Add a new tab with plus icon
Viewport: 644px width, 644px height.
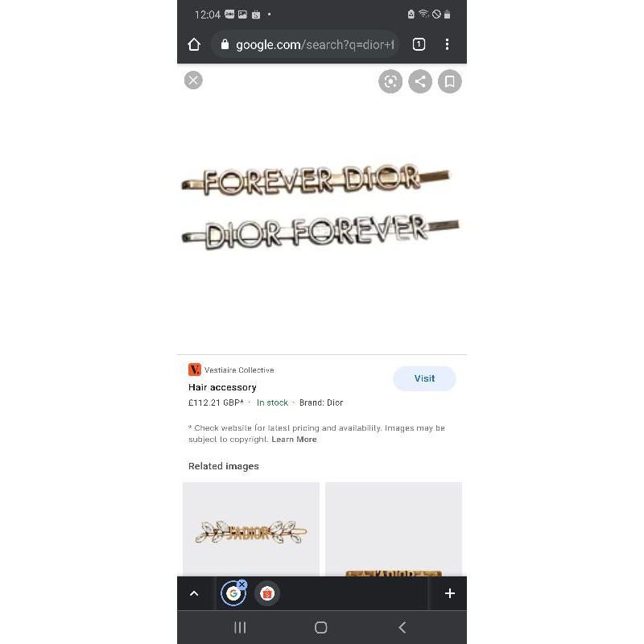coord(450,593)
